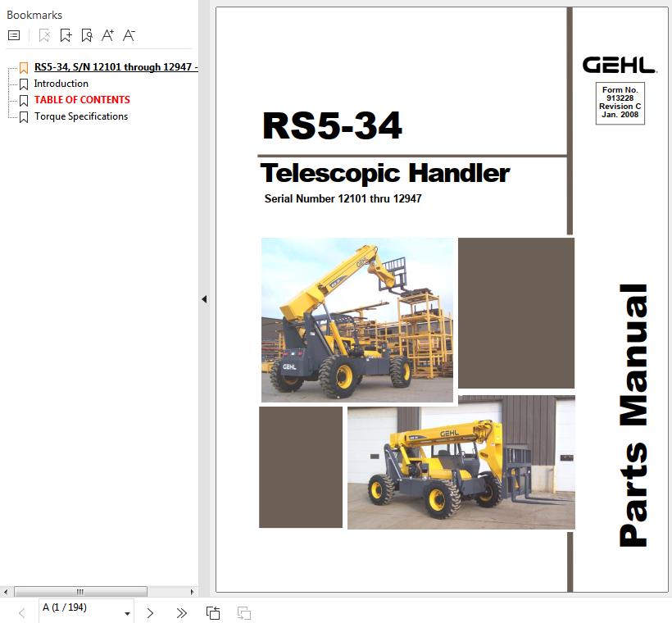Click the delete bookmark icon

point(44,35)
